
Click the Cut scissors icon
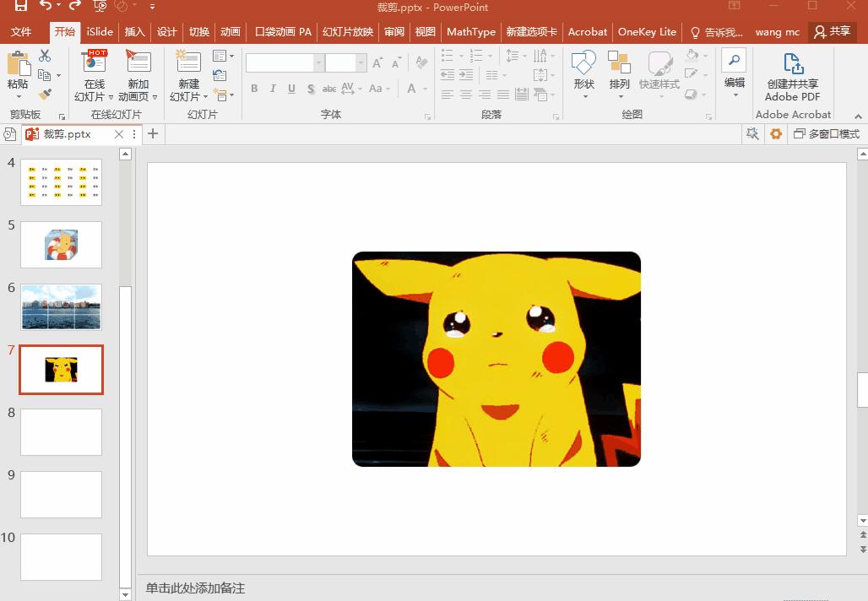[x=45, y=57]
